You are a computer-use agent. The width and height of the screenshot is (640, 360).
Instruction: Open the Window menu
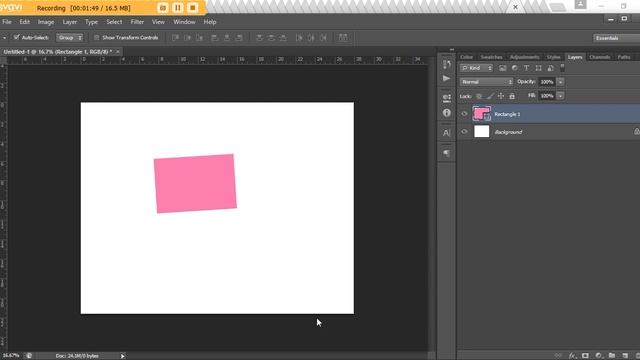[184, 22]
